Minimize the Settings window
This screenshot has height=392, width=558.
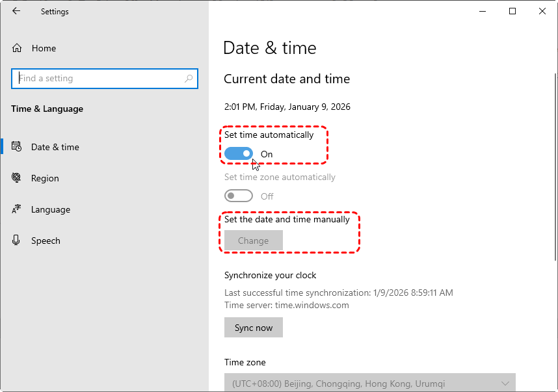tap(483, 11)
